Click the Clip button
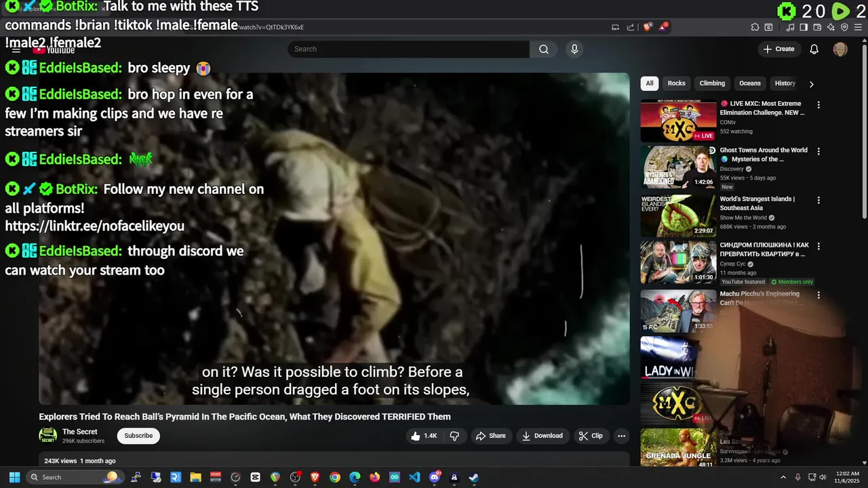This screenshot has width=868, height=488. (x=590, y=436)
